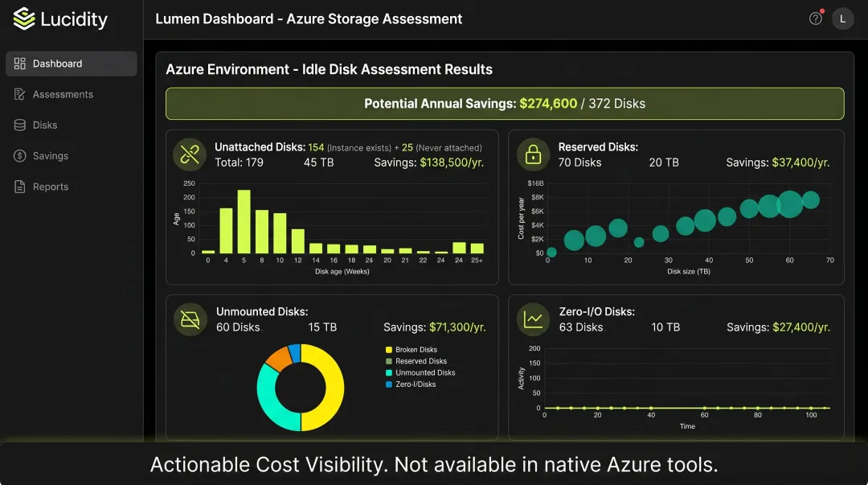The width and height of the screenshot is (868, 485).
Task: Click the '10 TB' zero-I/O size value
Action: tap(665, 327)
